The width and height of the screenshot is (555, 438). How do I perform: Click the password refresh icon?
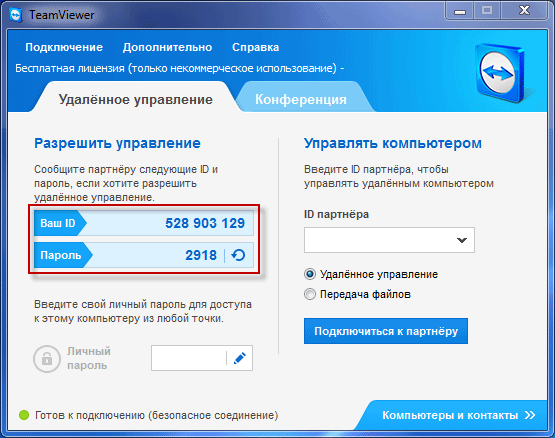point(238,255)
